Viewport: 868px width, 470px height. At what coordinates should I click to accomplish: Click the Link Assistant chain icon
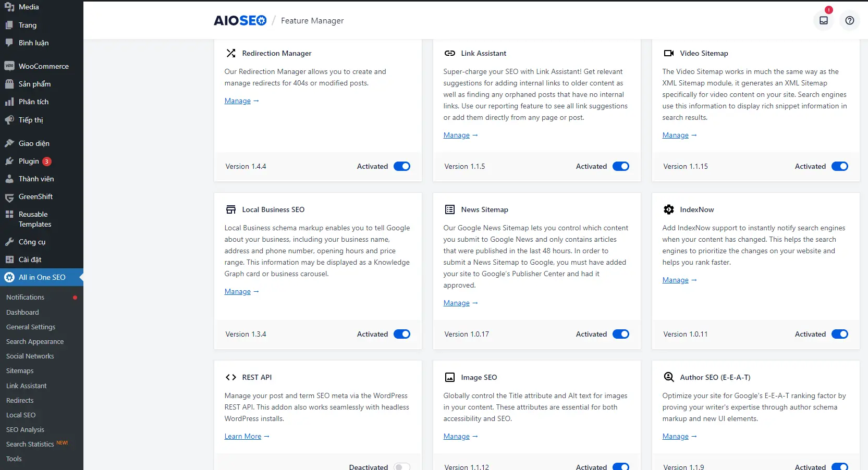coord(450,53)
